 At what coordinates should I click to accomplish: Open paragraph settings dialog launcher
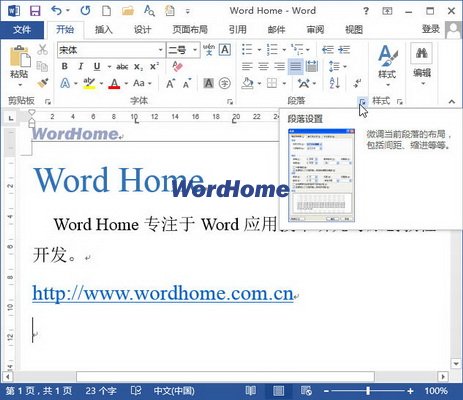[x=363, y=101]
